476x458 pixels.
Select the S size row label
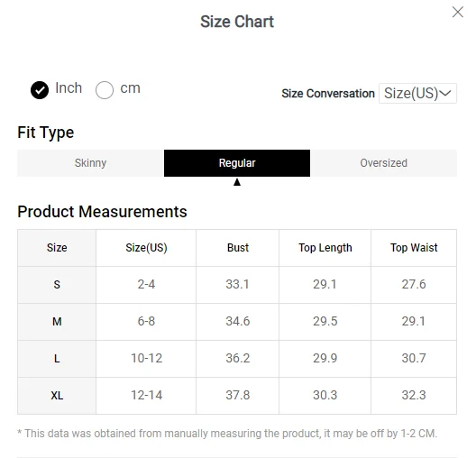point(57,285)
